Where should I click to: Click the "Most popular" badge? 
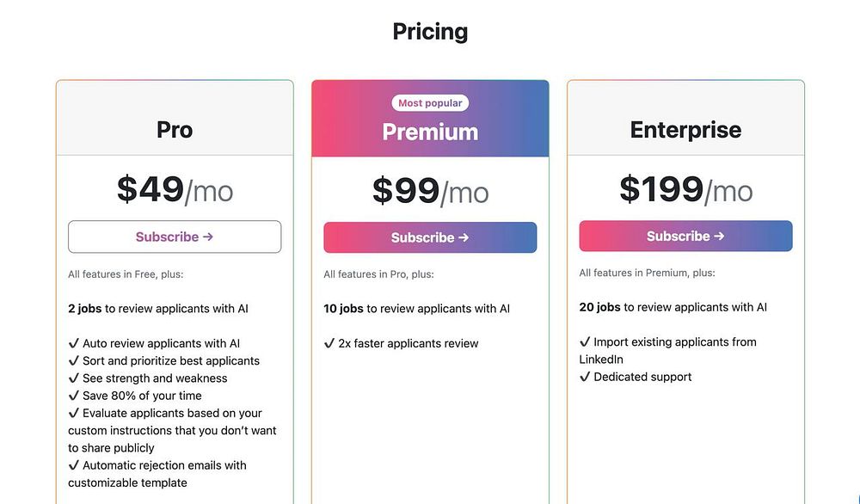pyautogui.click(x=430, y=103)
